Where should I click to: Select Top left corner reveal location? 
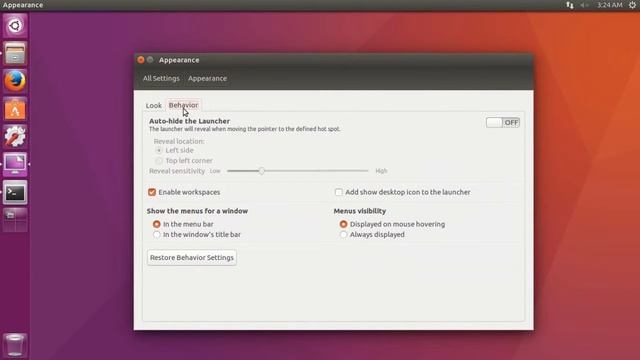(x=184, y=160)
